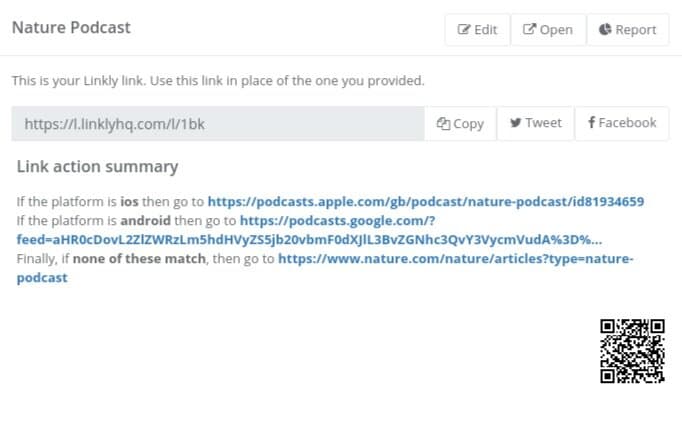This screenshot has width=682, height=423.
Task: Click the Link action summary heading
Action: (x=97, y=167)
